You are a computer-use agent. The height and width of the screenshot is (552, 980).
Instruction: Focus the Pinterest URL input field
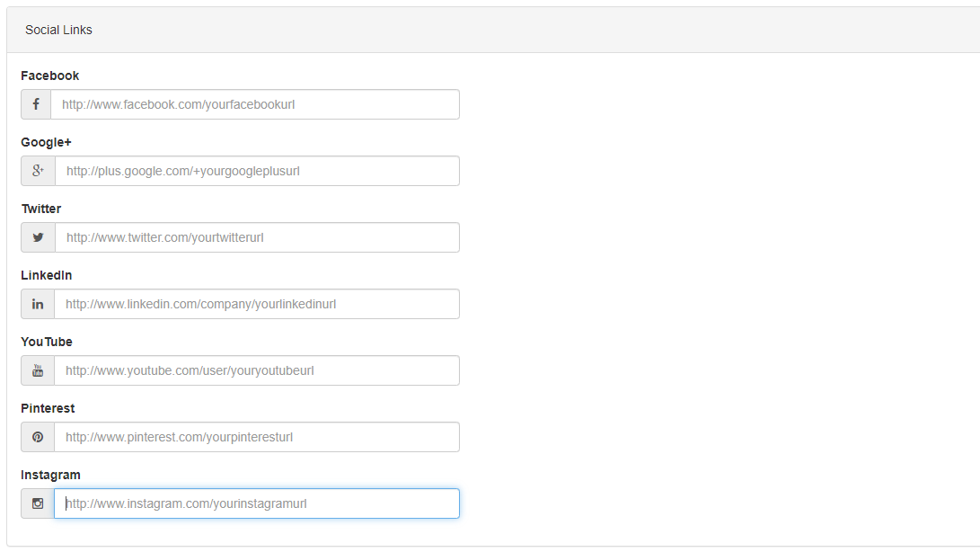[x=257, y=437]
